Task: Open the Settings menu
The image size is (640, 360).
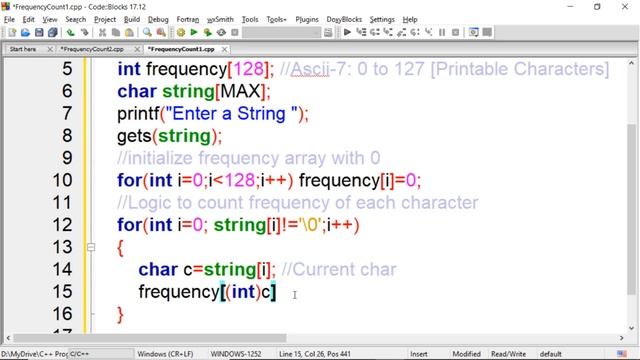Action: click(382, 19)
